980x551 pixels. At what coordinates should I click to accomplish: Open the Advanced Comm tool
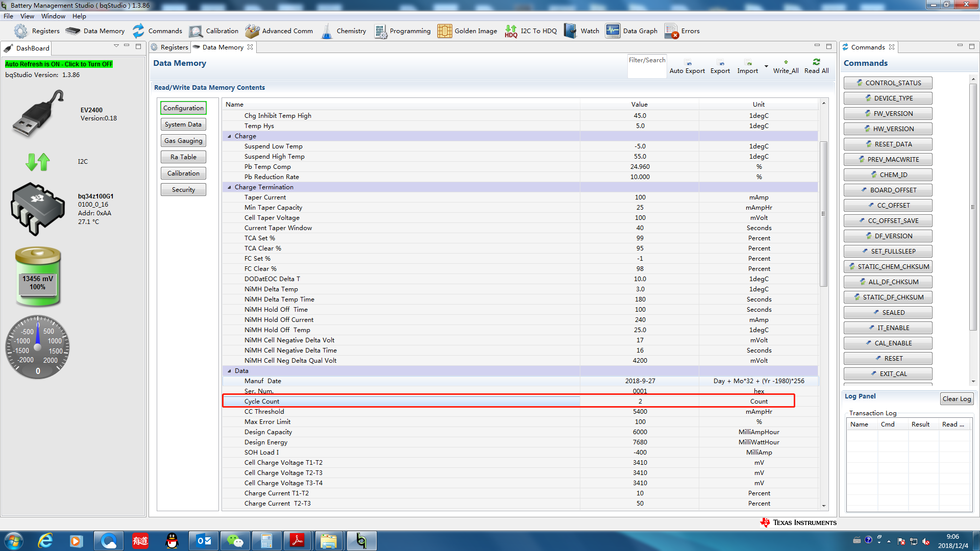coord(252,31)
